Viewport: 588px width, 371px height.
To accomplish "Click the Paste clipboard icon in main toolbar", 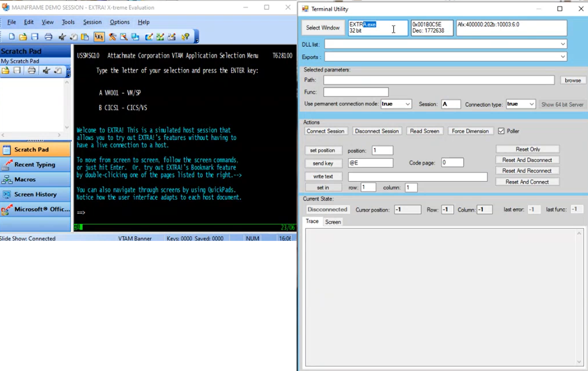I will click(x=85, y=37).
